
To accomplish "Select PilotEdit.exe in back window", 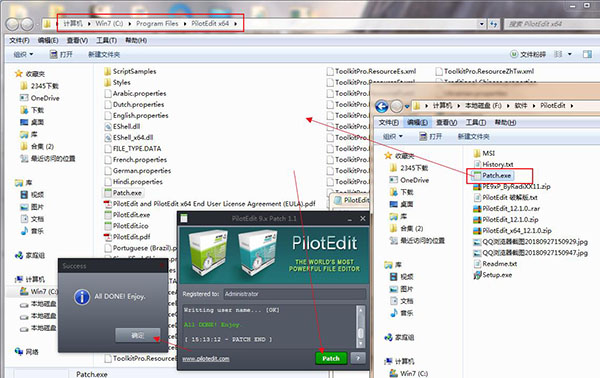I will point(127,215).
